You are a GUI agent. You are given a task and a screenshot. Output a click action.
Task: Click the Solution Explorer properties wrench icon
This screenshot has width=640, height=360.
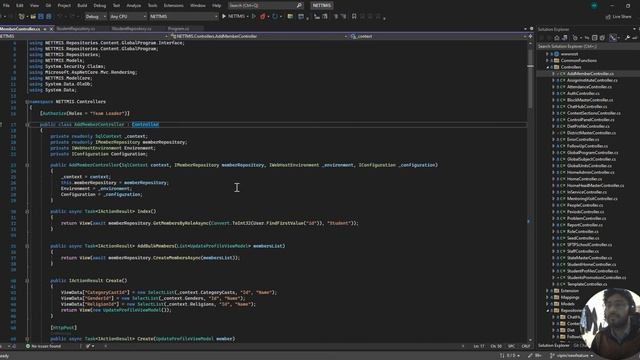[627, 38]
